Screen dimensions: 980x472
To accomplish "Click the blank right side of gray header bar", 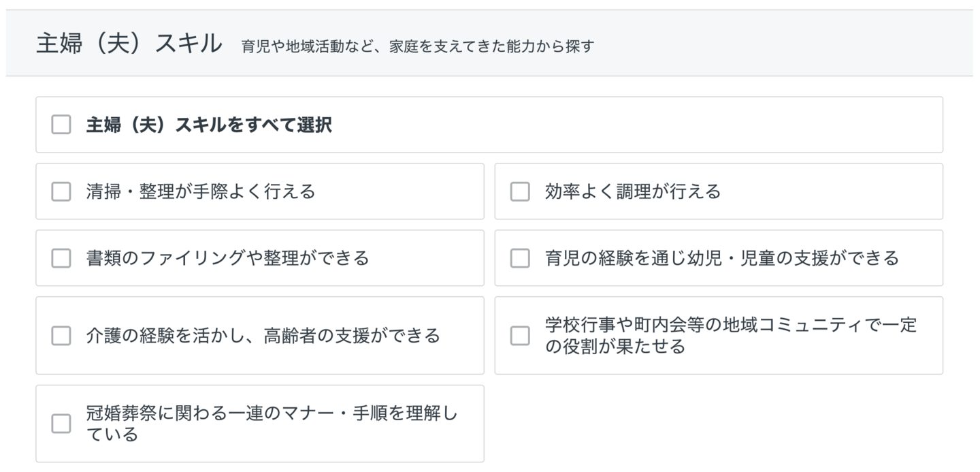I will (817, 44).
